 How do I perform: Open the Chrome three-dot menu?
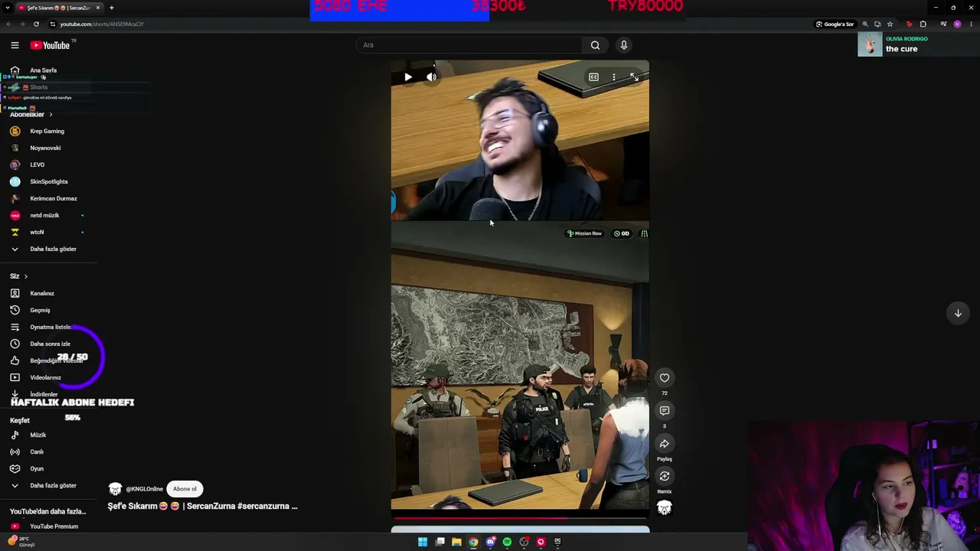coord(971,24)
